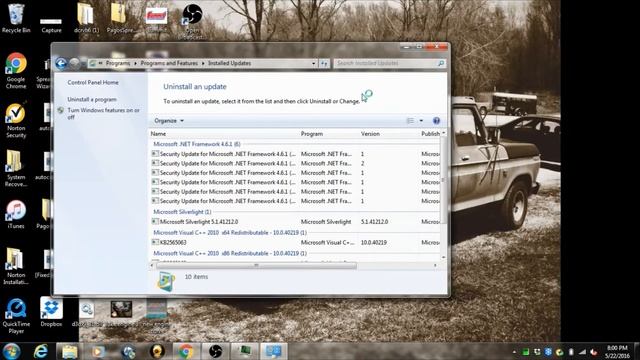The width and height of the screenshot is (640, 360).
Task: Expand the address bar history dropdown
Action: (x=313, y=63)
